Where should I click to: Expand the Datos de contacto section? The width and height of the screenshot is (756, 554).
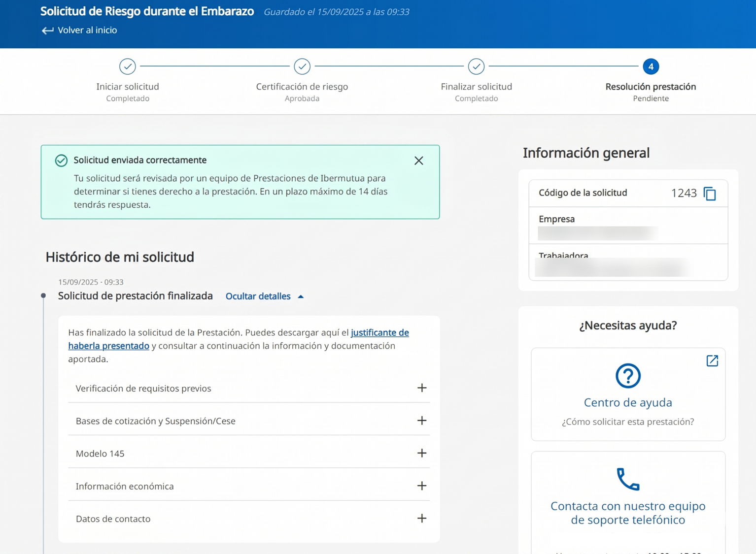(x=421, y=519)
